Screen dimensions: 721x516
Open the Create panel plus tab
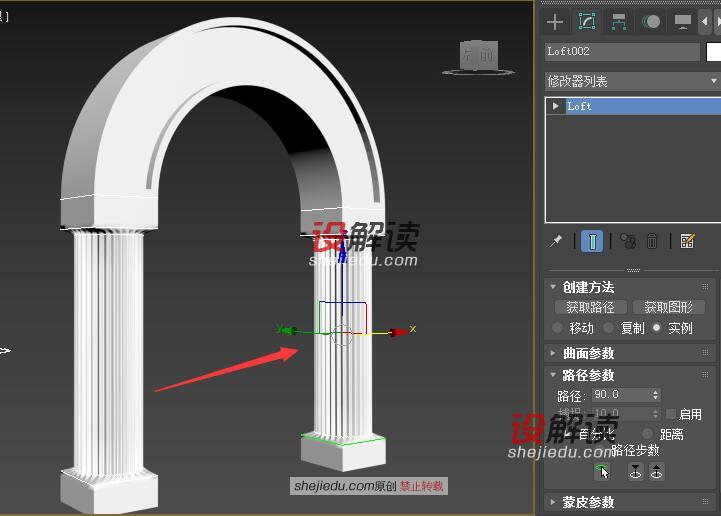point(556,21)
